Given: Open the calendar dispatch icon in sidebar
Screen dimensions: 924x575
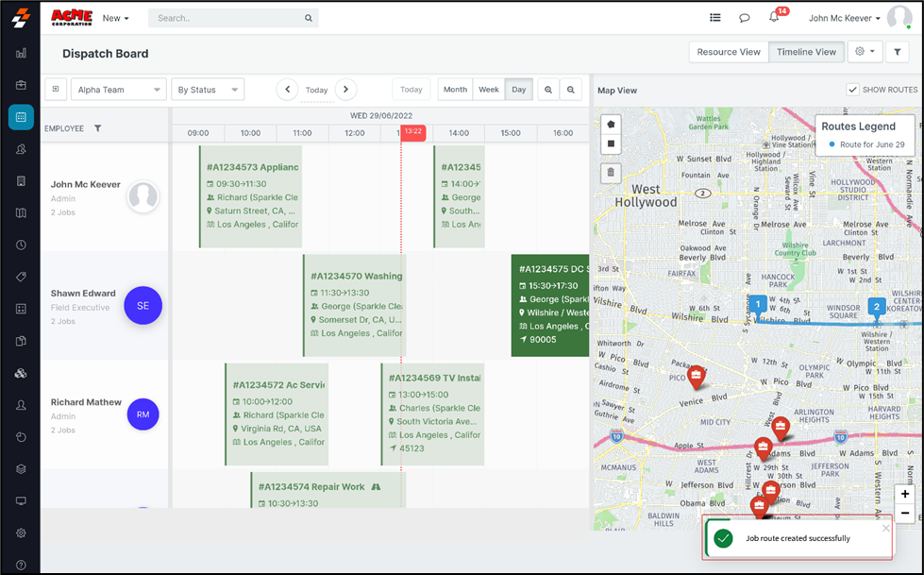Looking at the screenshot, I should tap(21, 117).
